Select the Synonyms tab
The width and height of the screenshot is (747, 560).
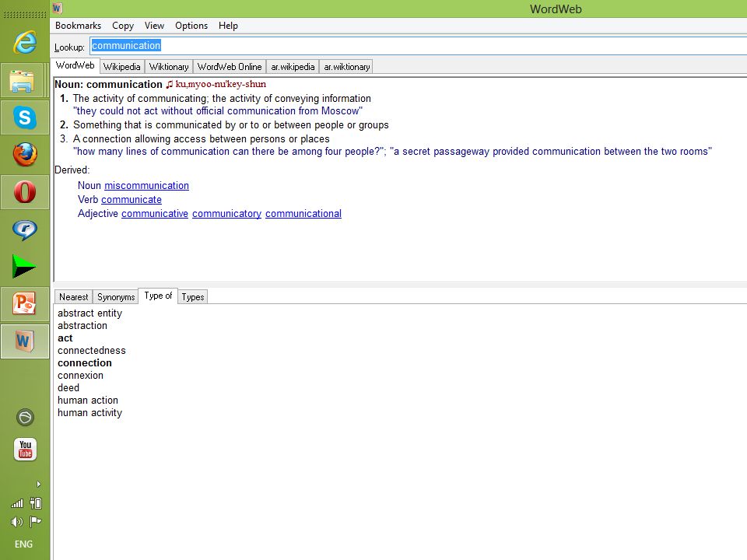pos(116,296)
